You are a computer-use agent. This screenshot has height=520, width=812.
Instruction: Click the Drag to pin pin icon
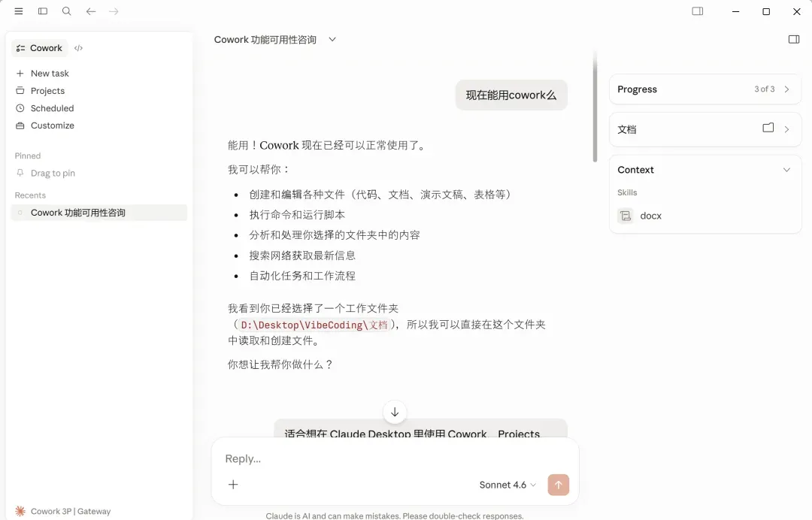(20, 173)
